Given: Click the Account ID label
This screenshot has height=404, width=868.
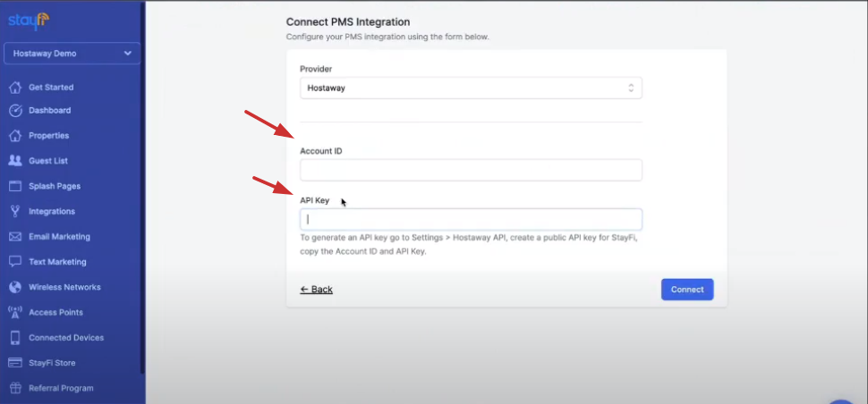Looking at the screenshot, I should coord(321,151).
